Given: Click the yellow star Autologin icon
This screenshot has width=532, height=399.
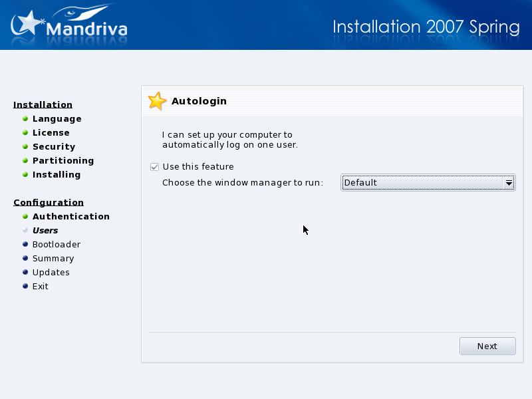Looking at the screenshot, I should tap(157, 101).
